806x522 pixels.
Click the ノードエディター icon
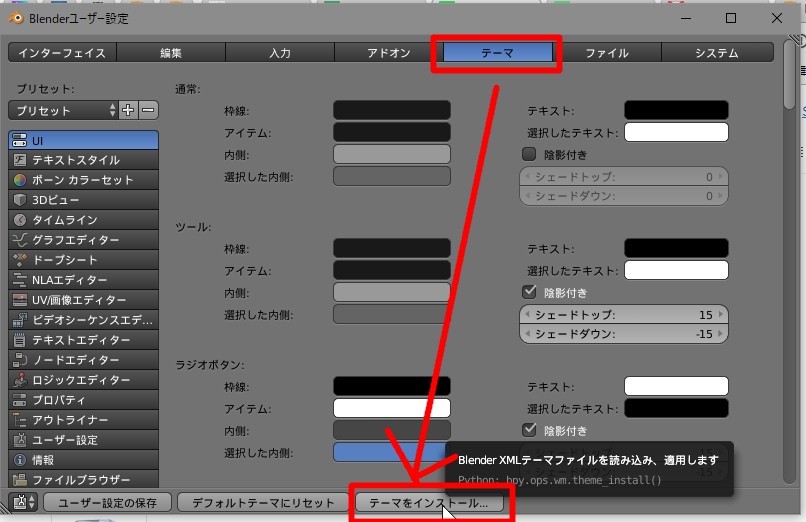pyautogui.click(x=20, y=360)
